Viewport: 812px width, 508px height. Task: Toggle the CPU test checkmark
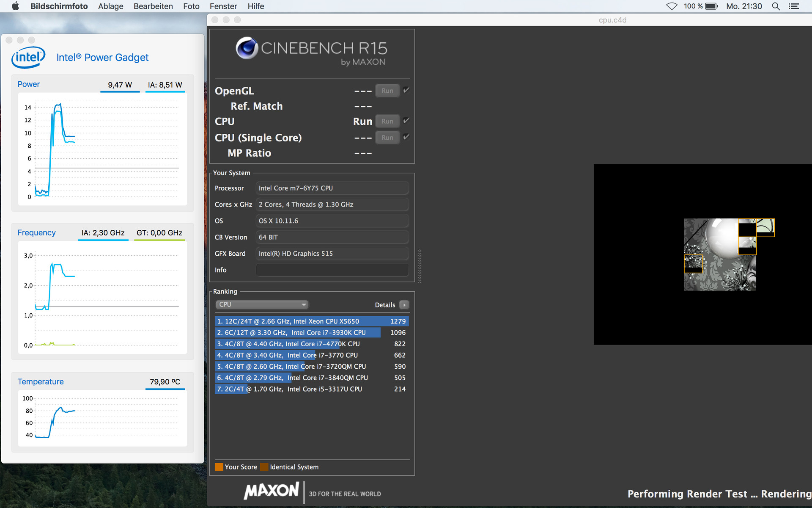[x=406, y=121]
